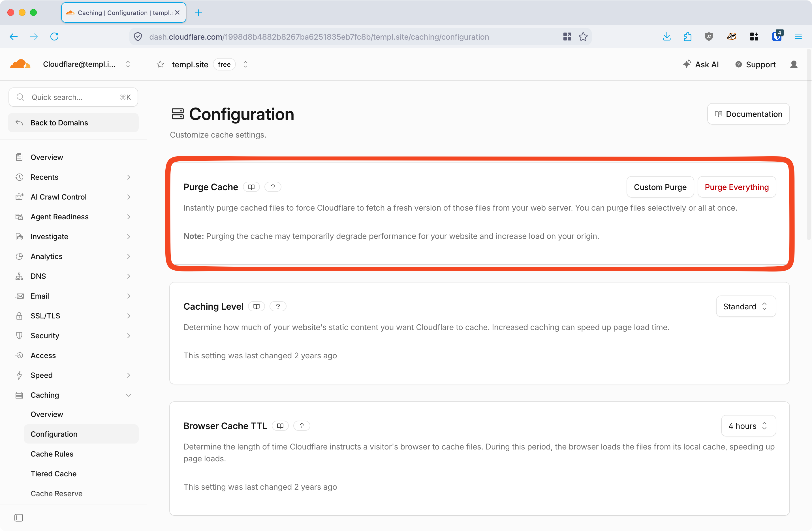This screenshot has height=531, width=812.
Task: Open new browser tab
Action: (x=198, y=13)
